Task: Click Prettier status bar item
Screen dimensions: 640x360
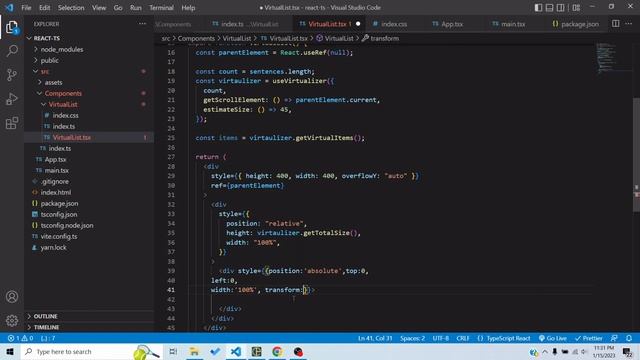Action: coord(589,338)
